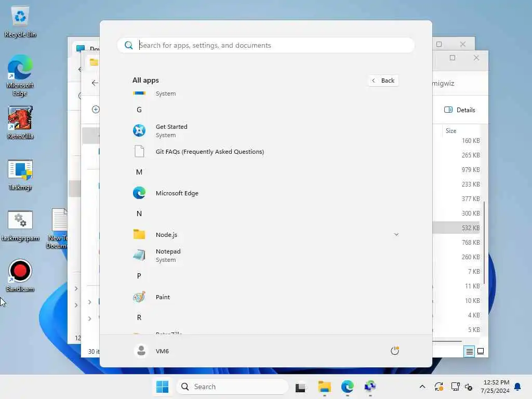Open the clock showing 12:52 PM
The height and width of the screenshot is (399, 532).
[x=495, y=387]
